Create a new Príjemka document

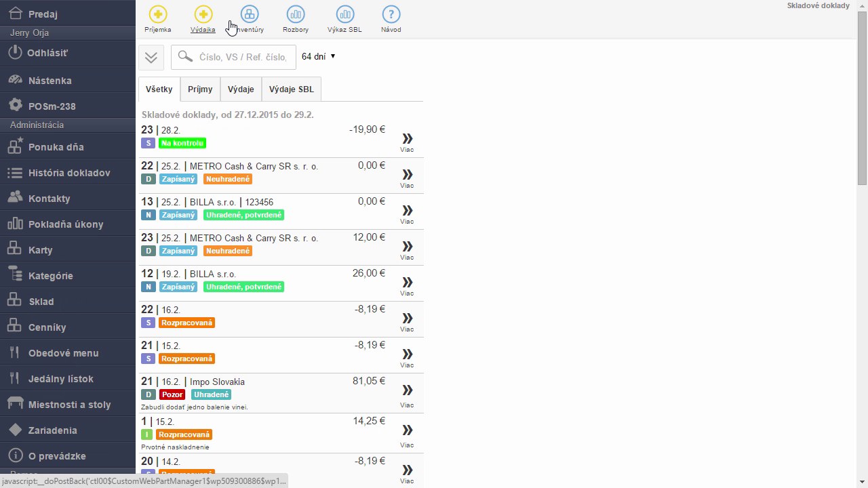pos(157,19)
